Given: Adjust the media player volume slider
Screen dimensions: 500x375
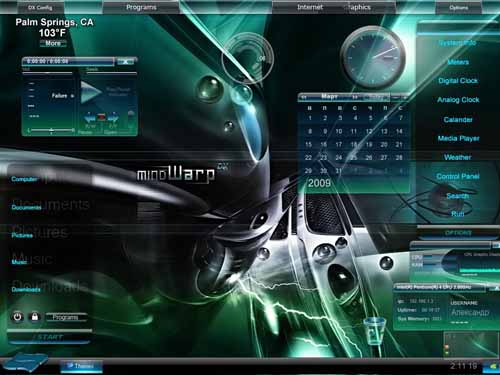Looking at the screenshot, I should tap(51, 131).
